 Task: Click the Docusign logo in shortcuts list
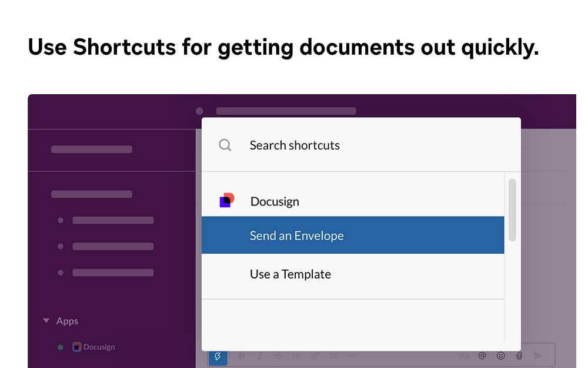[227, 200]
